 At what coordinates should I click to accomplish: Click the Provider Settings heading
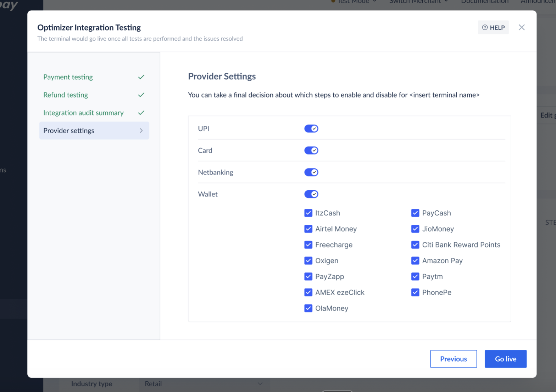pyautogui.click(x=222, y=76)
